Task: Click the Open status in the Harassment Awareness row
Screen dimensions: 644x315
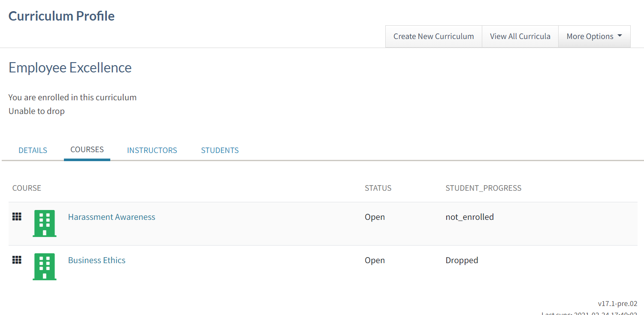Action: 375,217
